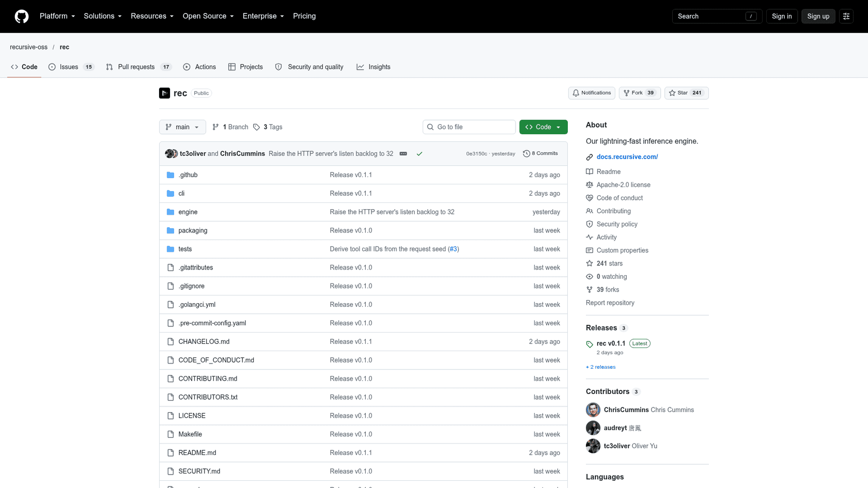This screenshot has width=868, height=488.
Task: Switch to the Insights tab
Action: click(374, 67)
